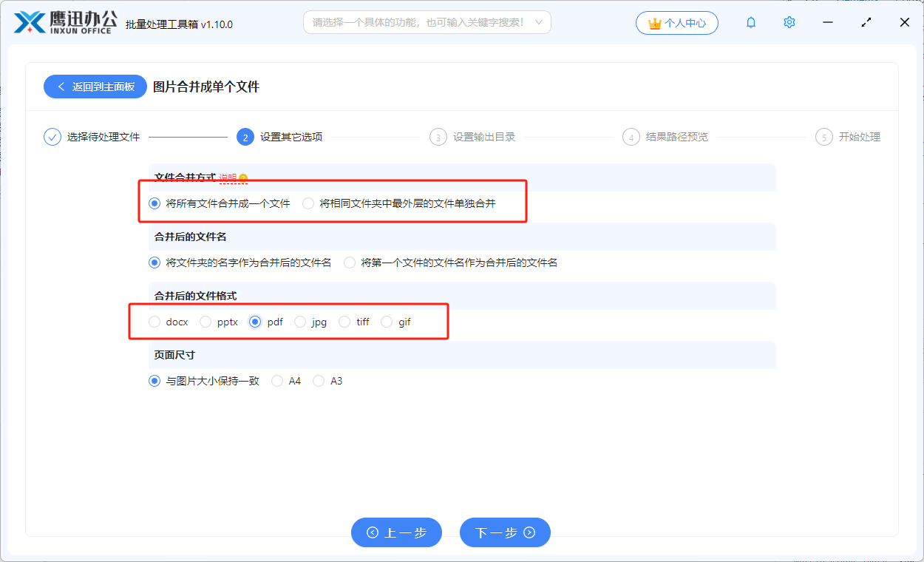Image resolution: width=924 pixels, height=562 pixels.
Task: Select pdf output format
Action: tap(266, 322)
